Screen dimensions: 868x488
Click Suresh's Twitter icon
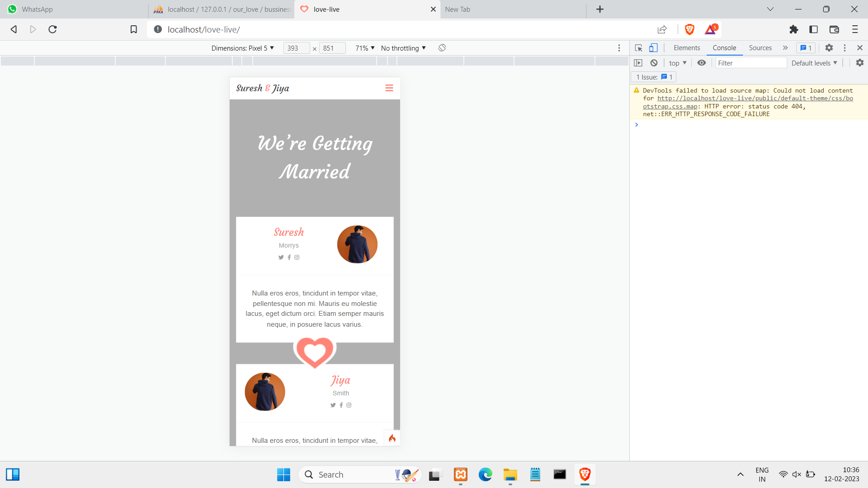(x=281, y=258)
